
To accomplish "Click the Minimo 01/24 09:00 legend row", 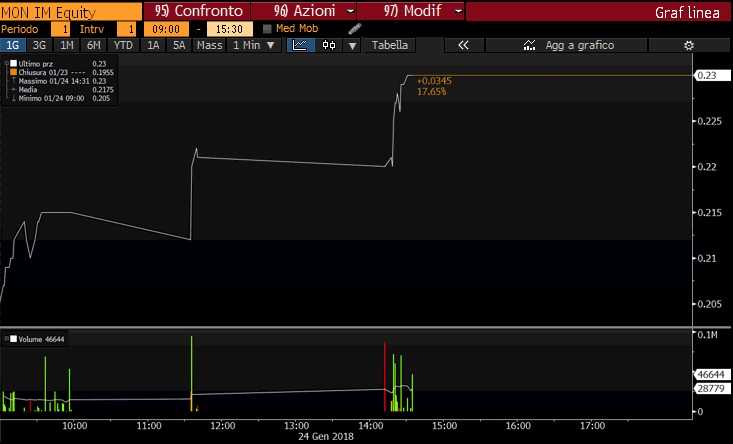I will (x=62, y=98).
